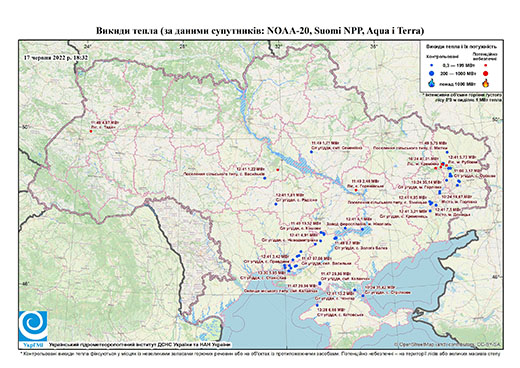Click the large blue circle in legend

(x=432, y=73)
